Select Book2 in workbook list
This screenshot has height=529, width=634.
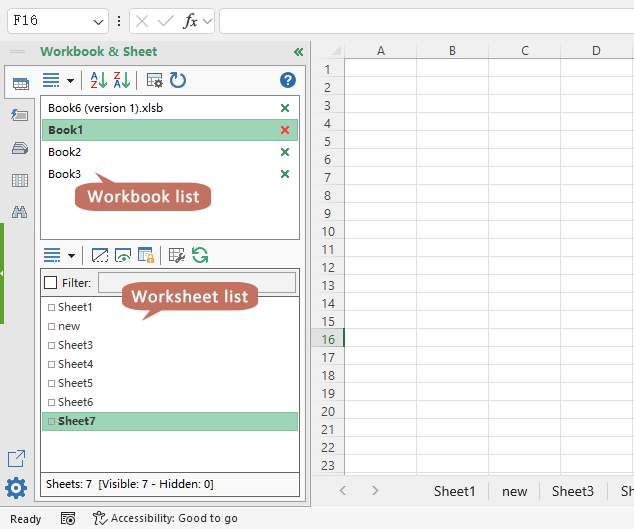170,152
